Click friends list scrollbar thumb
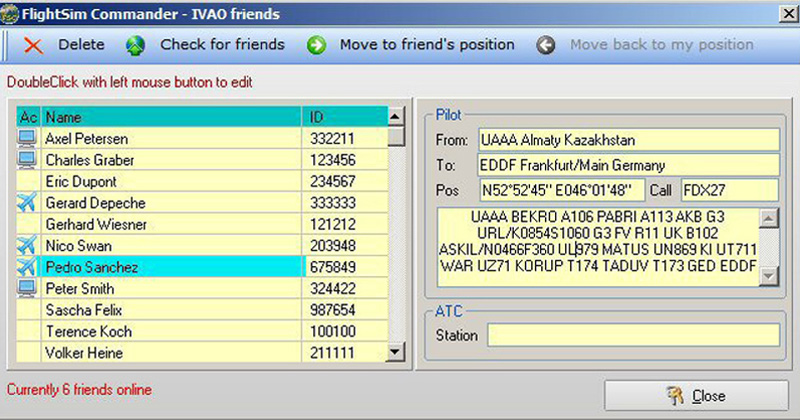This screenshot has width=800, height=420. tap(396, 137)
